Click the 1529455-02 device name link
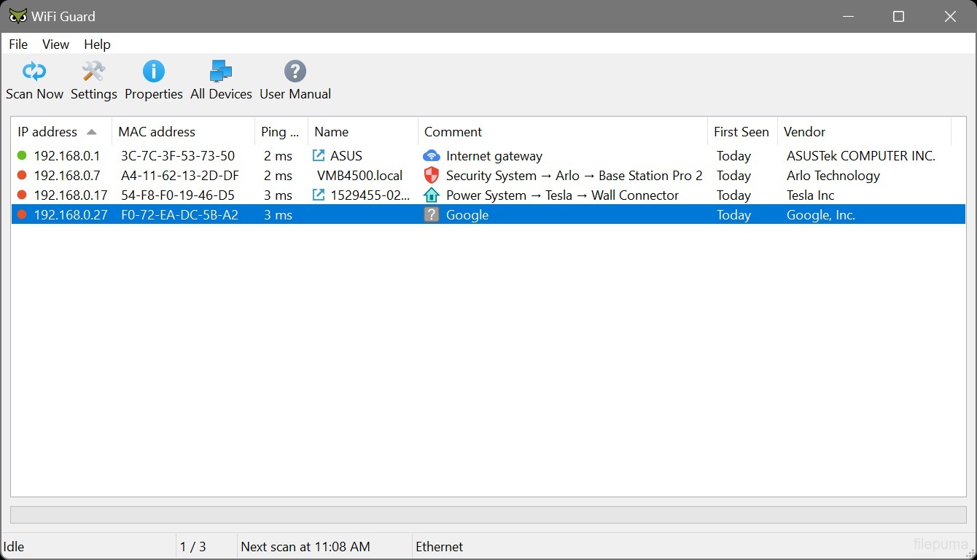Screen dimensions: 977x560 (x=370, y=195)
